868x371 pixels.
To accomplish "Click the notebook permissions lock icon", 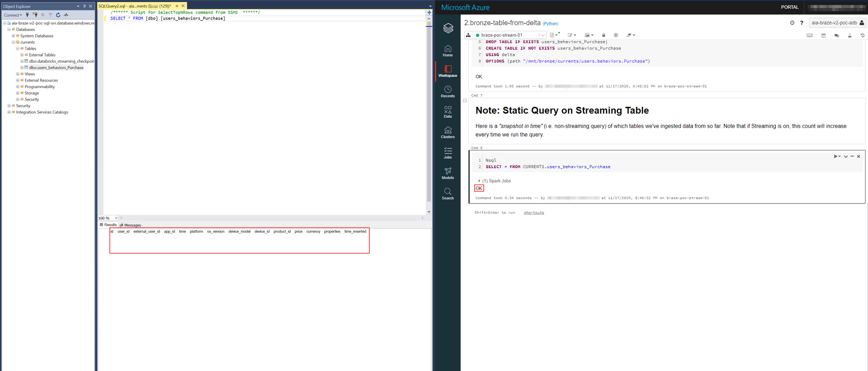I will 603,35.
